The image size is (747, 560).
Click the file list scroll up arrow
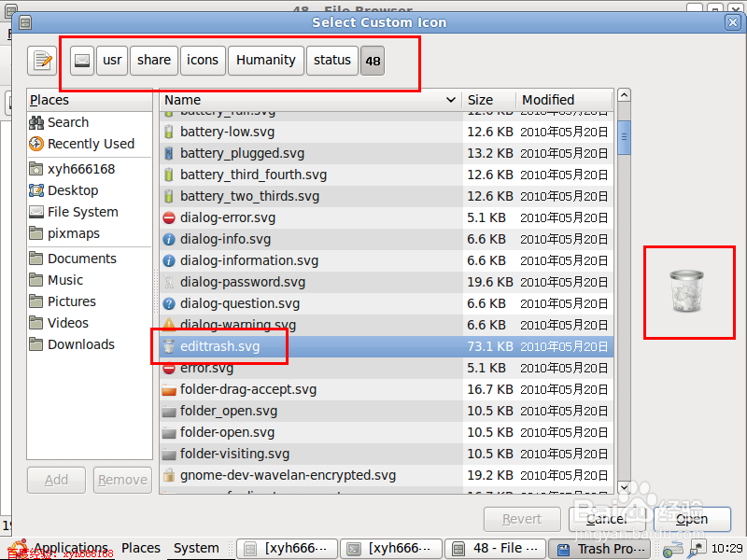[624, 95]
